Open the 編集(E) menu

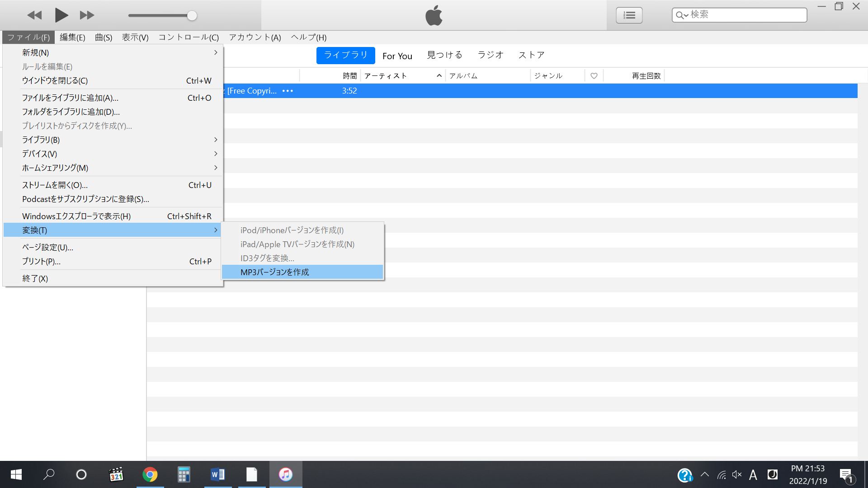pos(72,38)
